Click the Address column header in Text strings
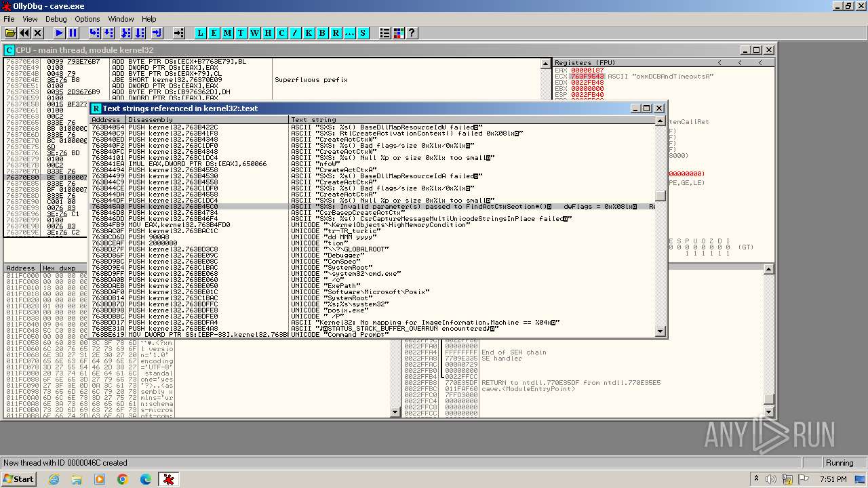Image resolution: width=868 pixels, height=488 pixels. [x=108, y=119]
